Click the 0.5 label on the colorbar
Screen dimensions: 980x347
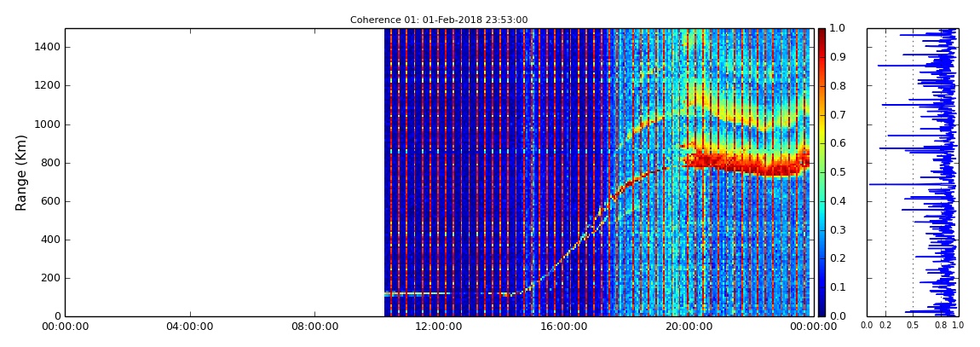pyautogui.click(x=837, y=172)
